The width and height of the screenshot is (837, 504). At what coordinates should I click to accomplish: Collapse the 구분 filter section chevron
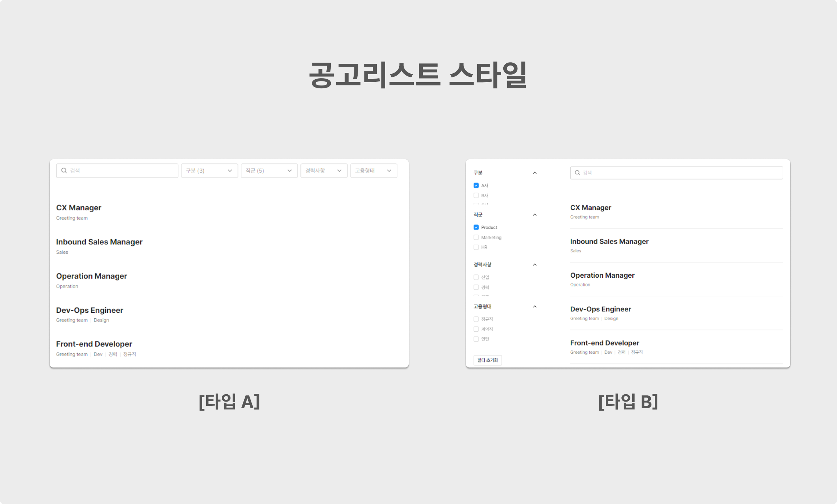pos(535,173)
